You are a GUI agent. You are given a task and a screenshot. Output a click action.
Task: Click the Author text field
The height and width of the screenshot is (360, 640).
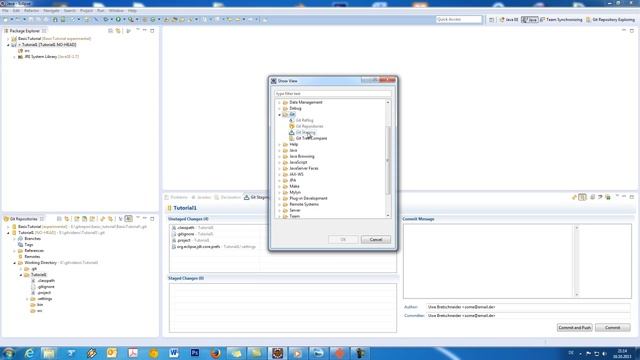528,307
